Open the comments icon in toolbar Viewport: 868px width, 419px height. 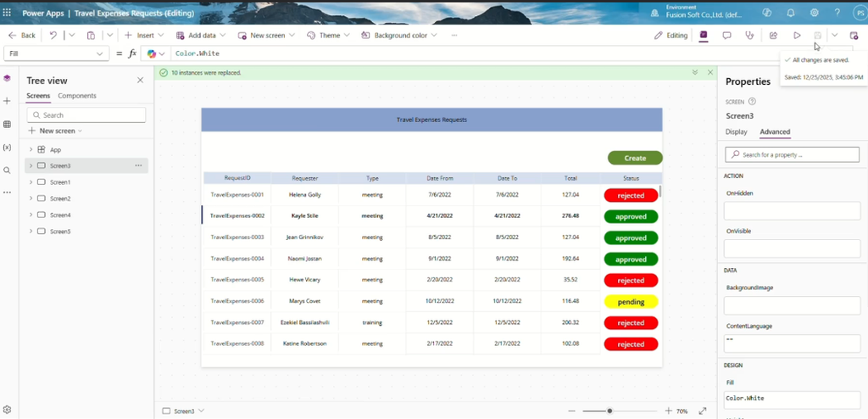click(726, 35)
